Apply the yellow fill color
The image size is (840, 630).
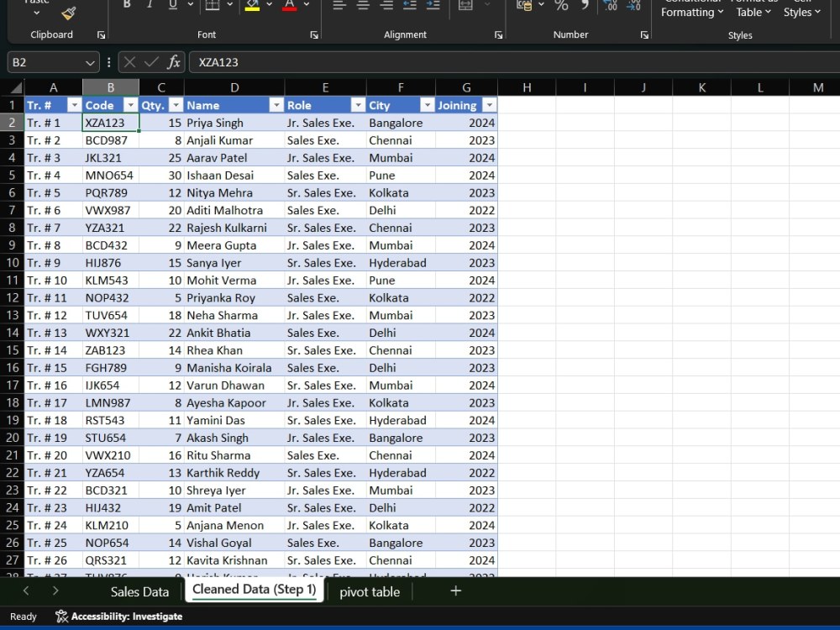252,5
